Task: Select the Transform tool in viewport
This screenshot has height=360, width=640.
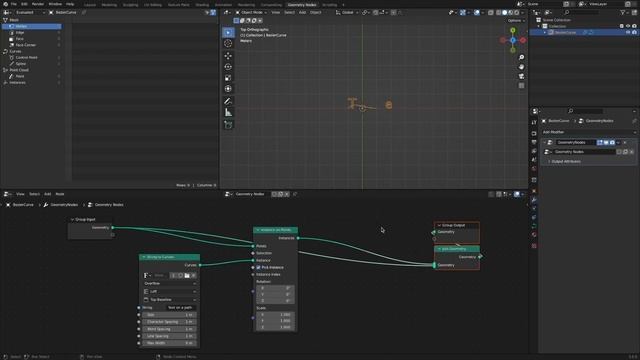Action: coord(228,89)
